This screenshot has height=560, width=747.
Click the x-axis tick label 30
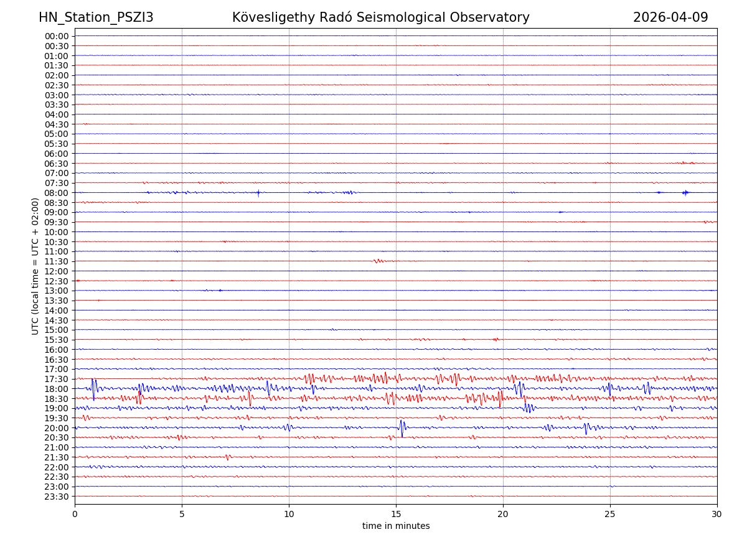click(717, 515)
